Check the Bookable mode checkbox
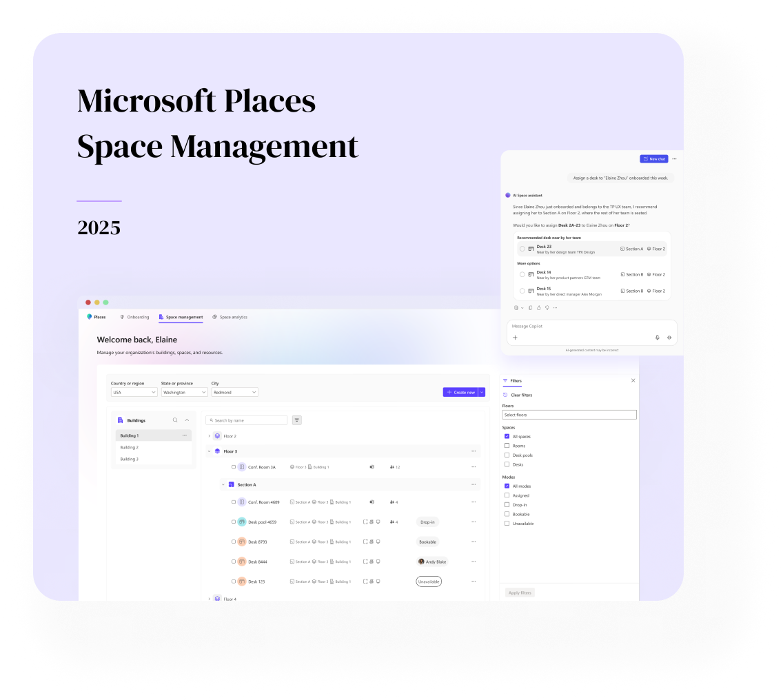 507,514
